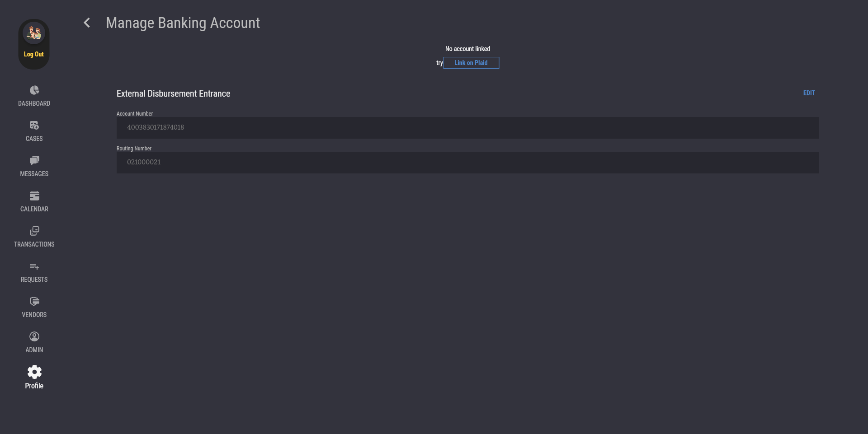Focus the Routing Number field
This screenshot has height=434, width=868.
[x=467, y=163]
